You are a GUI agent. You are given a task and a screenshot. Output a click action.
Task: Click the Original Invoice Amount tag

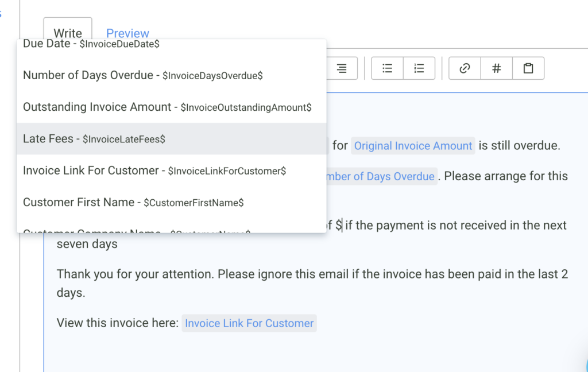point(413,146)
